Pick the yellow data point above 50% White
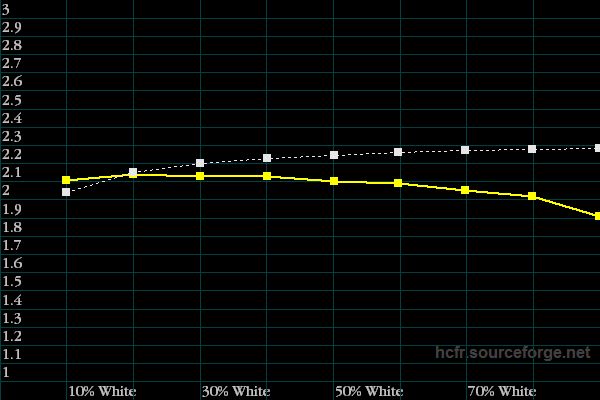Viewport: 600px width, 400px height. 334,181
